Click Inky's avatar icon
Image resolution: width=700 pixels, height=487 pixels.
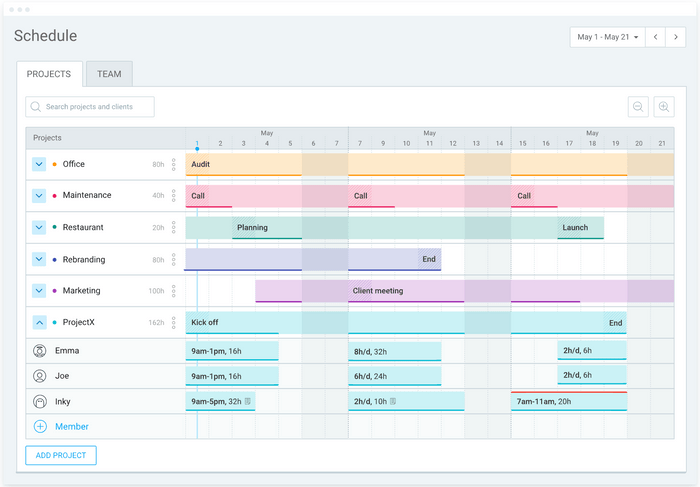coord(40,402)
